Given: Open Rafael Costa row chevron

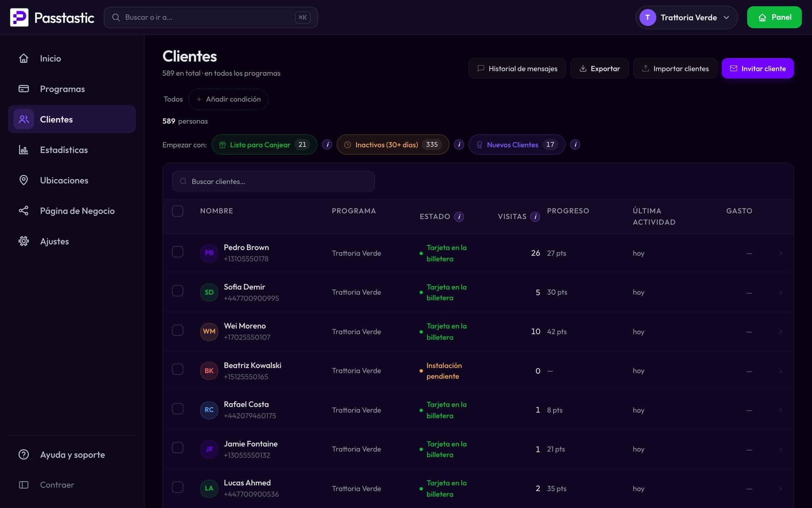Looking at the screenshot, I should pos(780,410).
